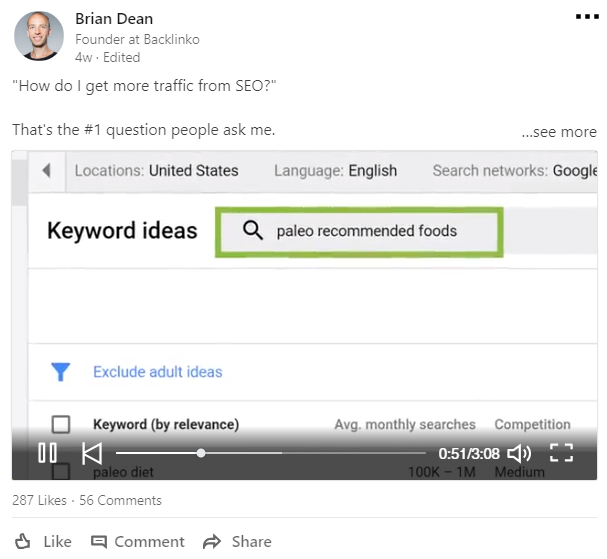Screen dimensions: 607x559
Task: Open the 'Exclude adult ideas' filter
Action: pyautogui.click(x=158, y=372)
